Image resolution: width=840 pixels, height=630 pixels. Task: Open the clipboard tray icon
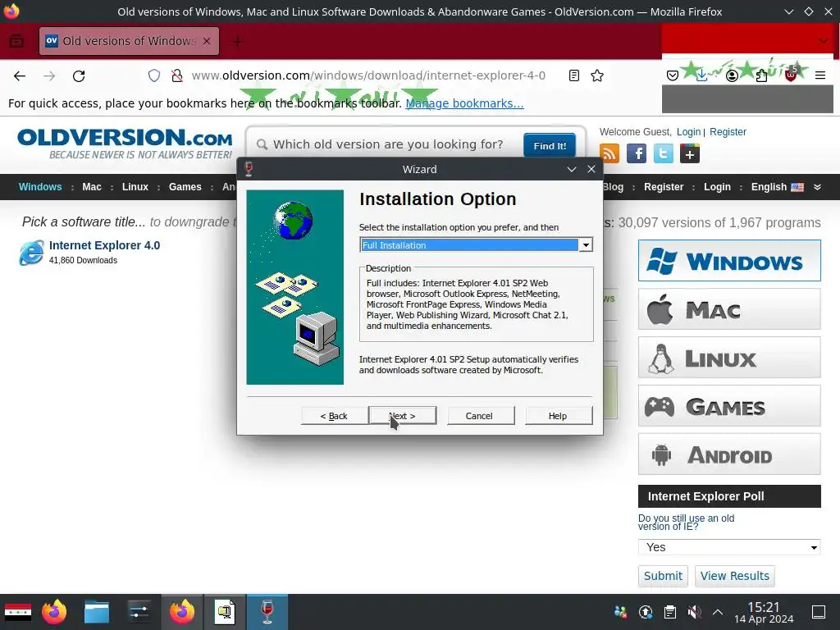[x=669, y=612]
